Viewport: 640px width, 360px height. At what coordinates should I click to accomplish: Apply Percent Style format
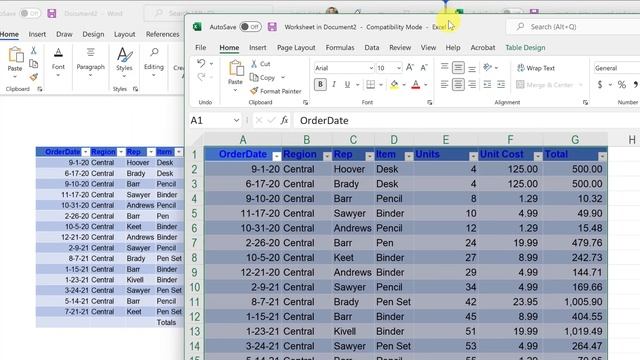point(622,85)
